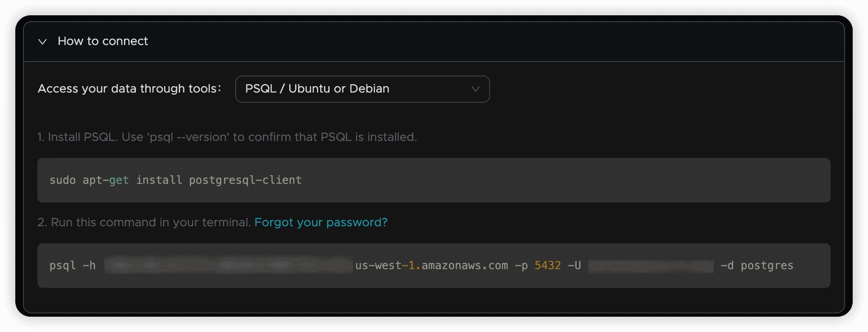Click the "Access your data through tools" label

click(129, 89)
